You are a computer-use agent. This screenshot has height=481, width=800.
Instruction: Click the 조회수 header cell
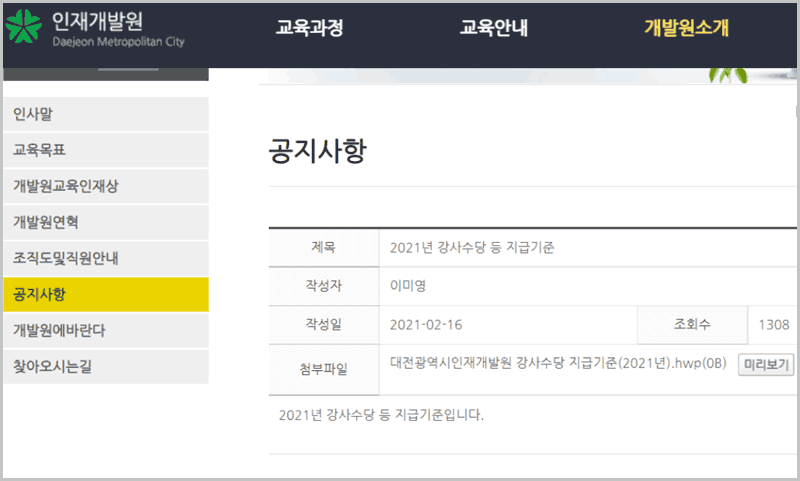692,325
